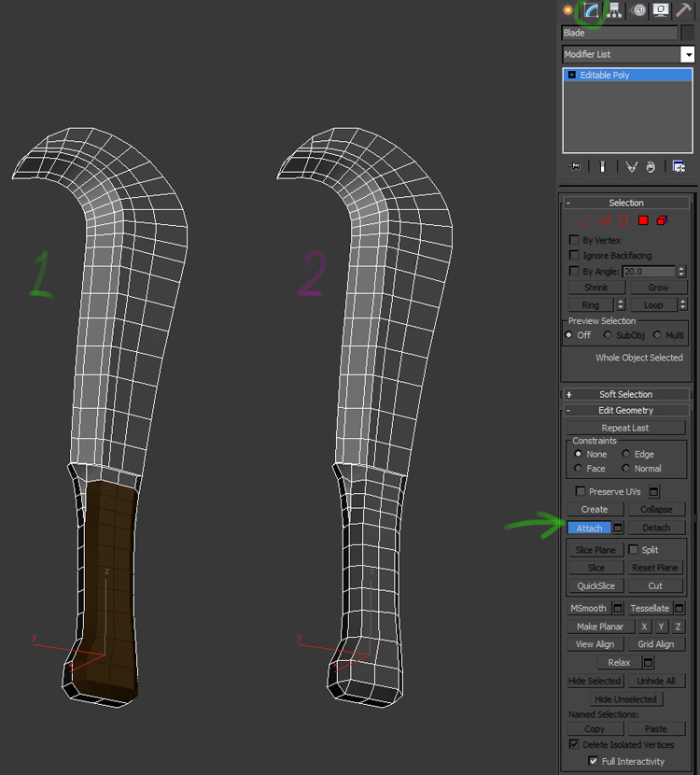Click the Grow button
The image size is (700, 775).
[658, 288]
